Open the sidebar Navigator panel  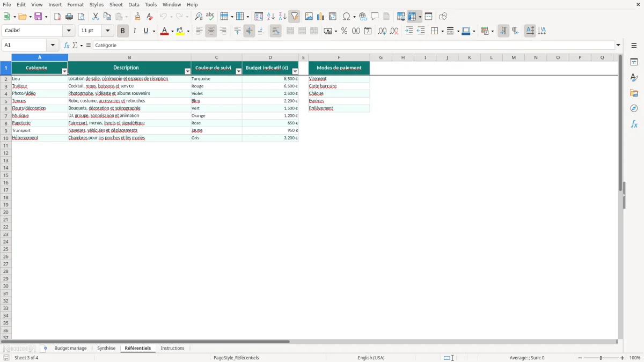coord(634,108)
